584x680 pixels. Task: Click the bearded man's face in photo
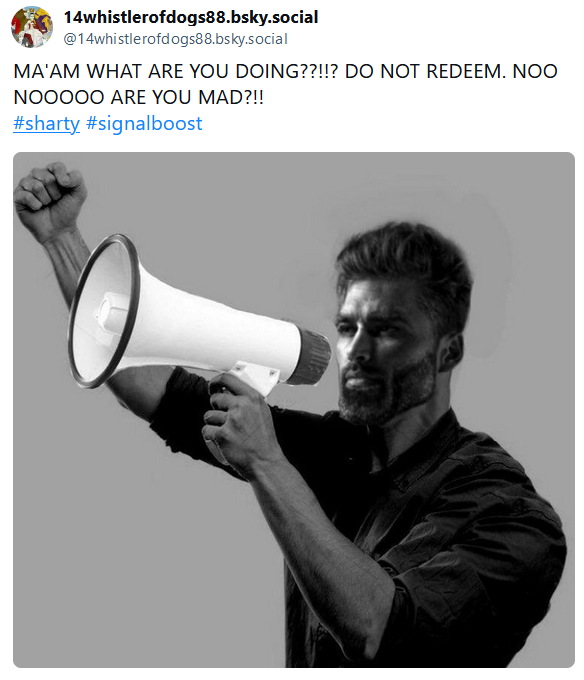(x=382, y=347)
